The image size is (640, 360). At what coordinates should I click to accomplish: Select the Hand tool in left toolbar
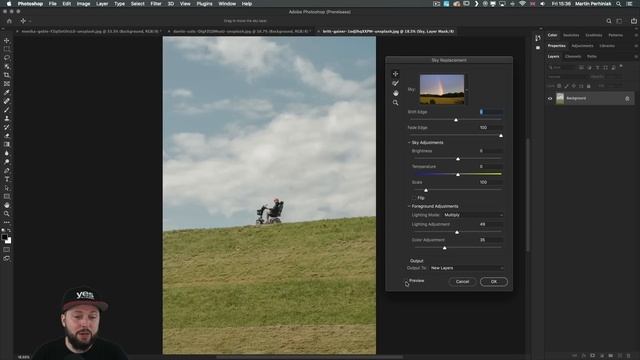[7, 205]
